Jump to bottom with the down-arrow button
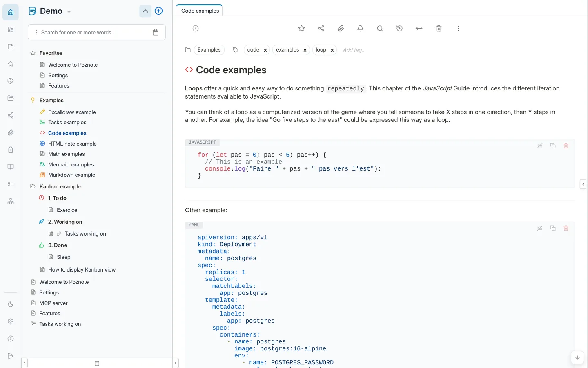The image size is (588, 368). (x=577, y=357)
